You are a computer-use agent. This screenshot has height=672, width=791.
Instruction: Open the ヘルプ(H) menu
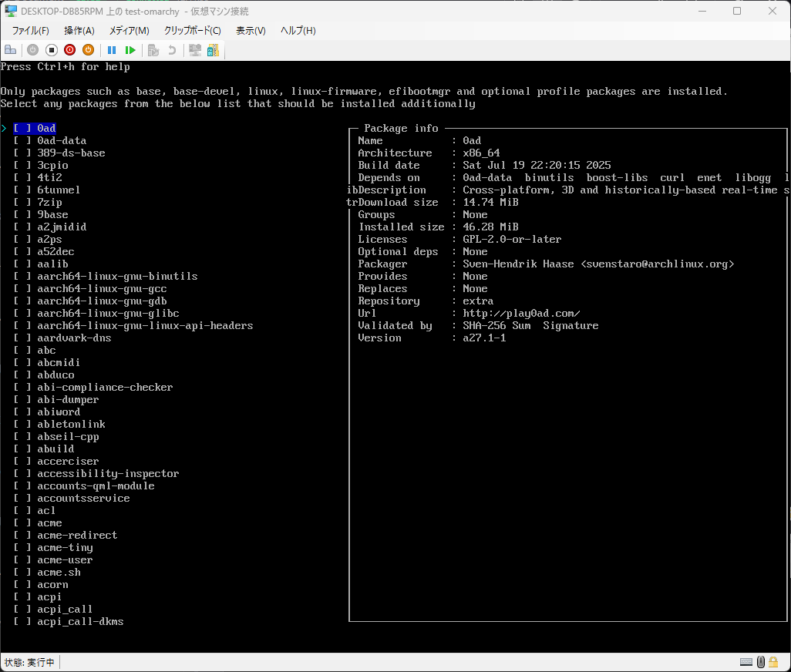(298, 30)
